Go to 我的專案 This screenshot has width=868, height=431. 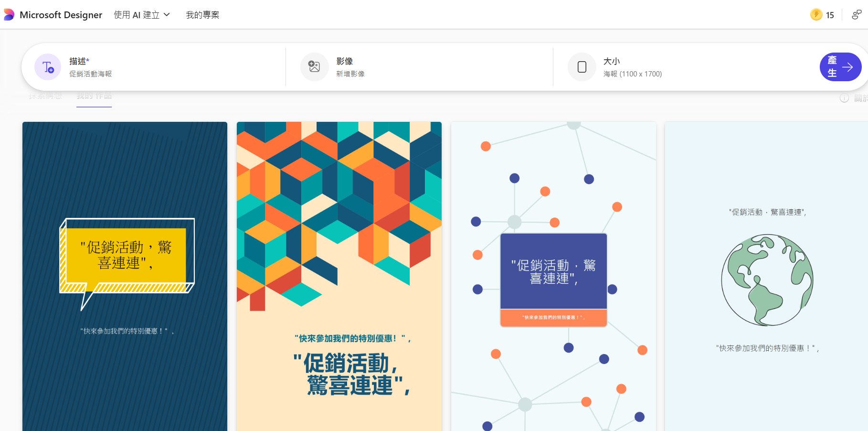[202, 15]
